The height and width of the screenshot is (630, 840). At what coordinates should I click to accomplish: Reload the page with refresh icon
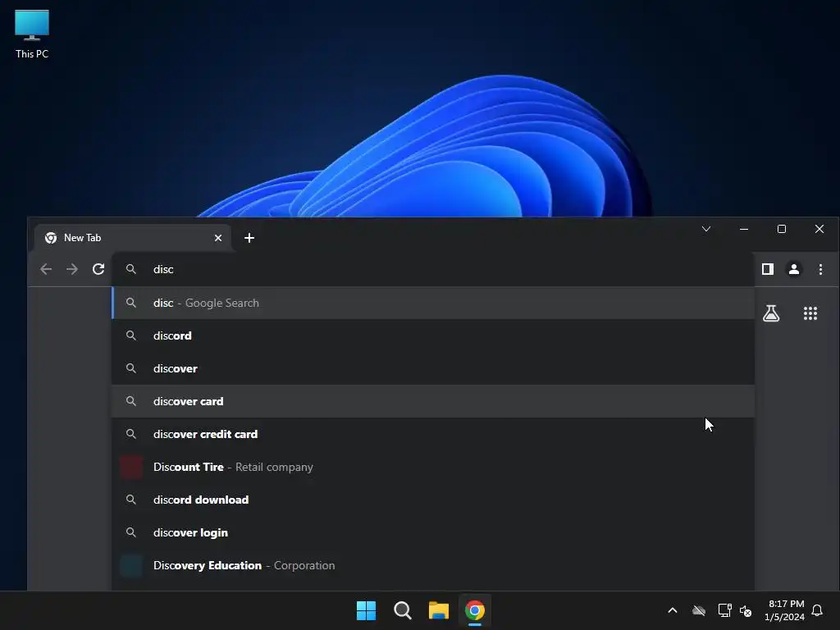(x=98, y=269)
